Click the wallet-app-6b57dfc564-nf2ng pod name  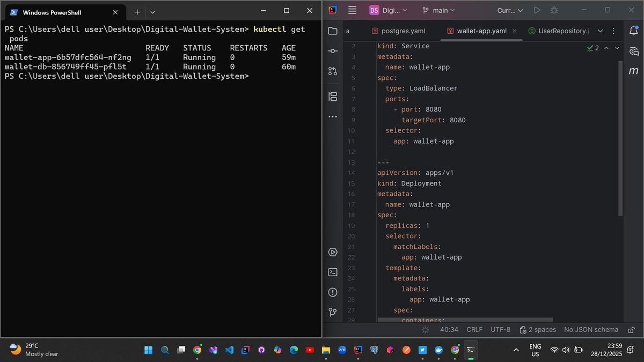tap(68, 57)
